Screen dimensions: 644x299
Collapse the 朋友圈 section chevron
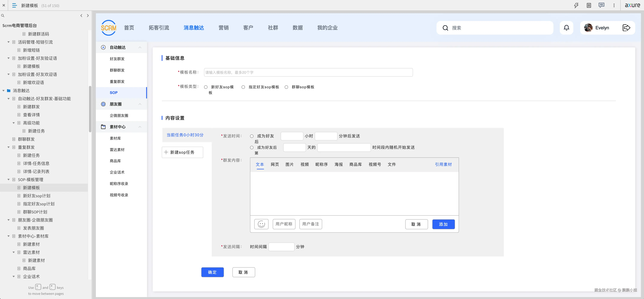pyautogui.click(x=140, y=104)
